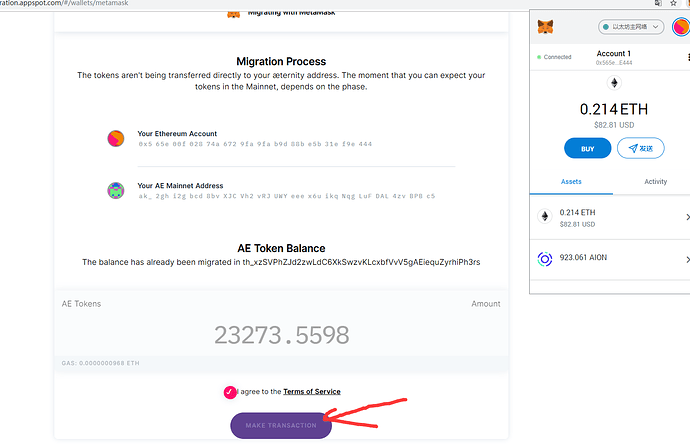Select the AE Mainnet address text
This screenshot has height=447, width=690.
[286, 196]
